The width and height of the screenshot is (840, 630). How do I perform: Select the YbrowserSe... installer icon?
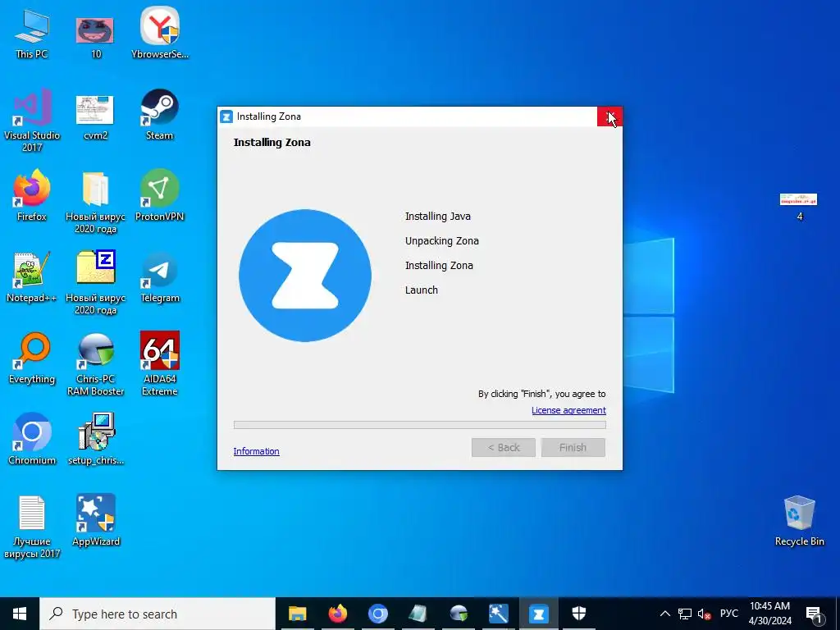[x=160, y=33]
